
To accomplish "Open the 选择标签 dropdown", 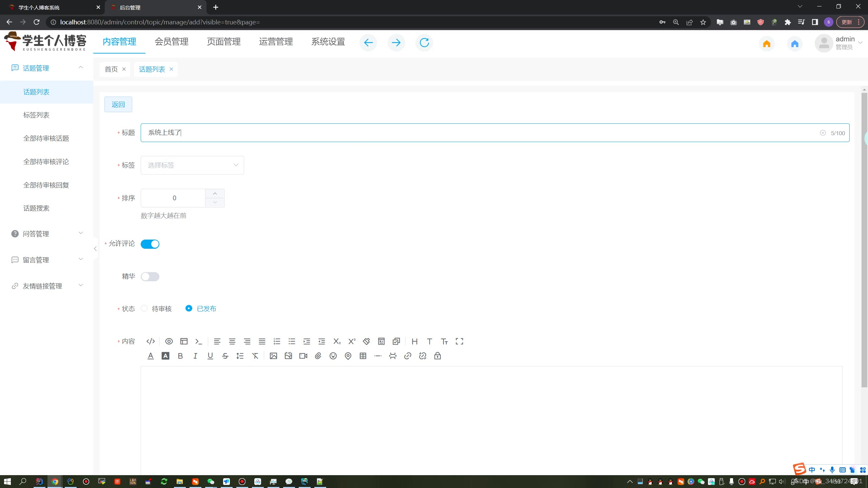I will tap(192, 165).
